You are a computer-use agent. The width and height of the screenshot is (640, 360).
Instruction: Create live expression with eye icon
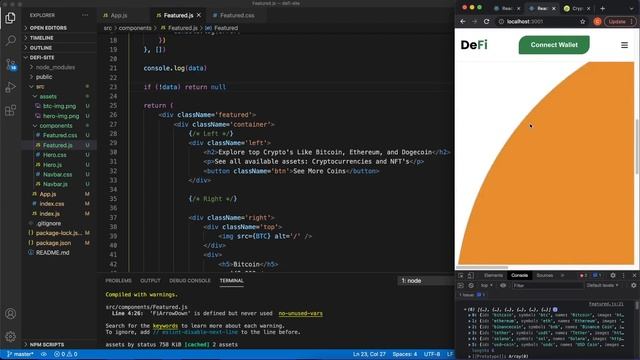503,286
